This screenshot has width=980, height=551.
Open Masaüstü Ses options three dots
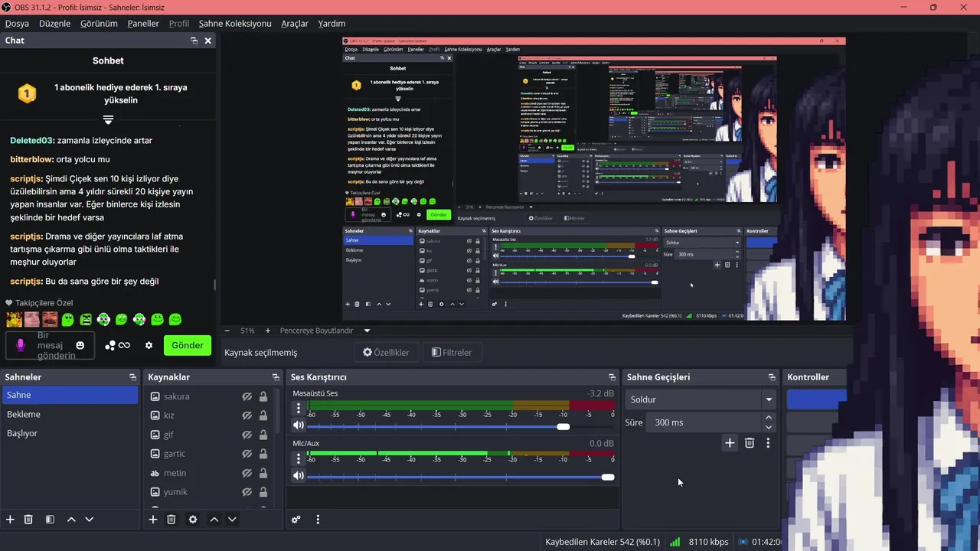299,409
